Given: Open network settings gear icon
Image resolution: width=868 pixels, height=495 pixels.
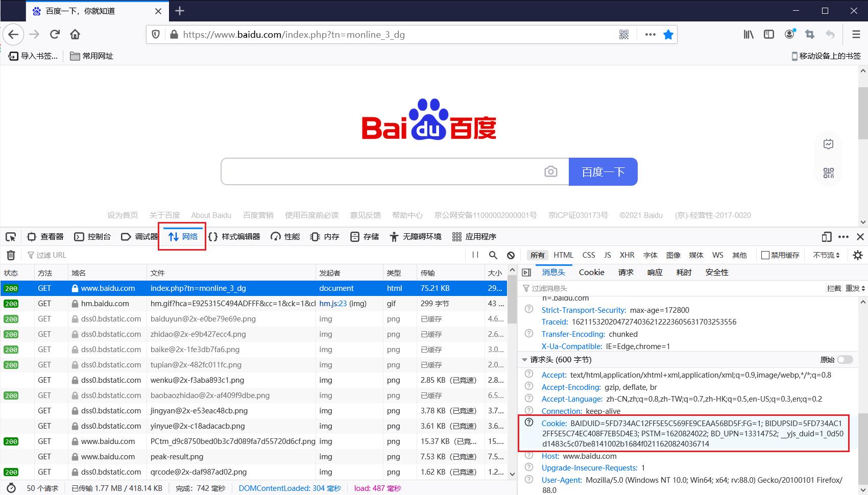Looking at the screenshot, I should tap(858, 255).
